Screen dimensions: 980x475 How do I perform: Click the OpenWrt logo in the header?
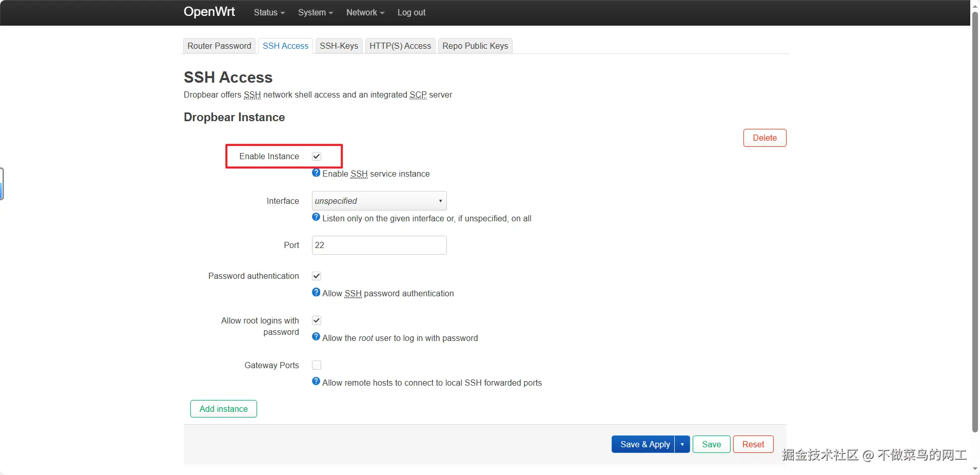coord(209,12)
